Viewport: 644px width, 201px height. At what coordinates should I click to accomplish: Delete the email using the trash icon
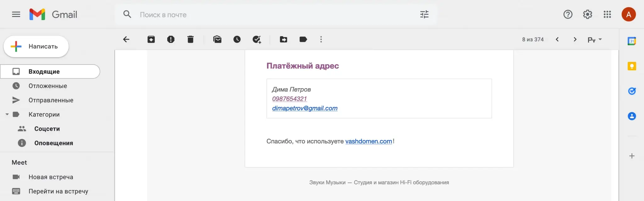(190, 39)
